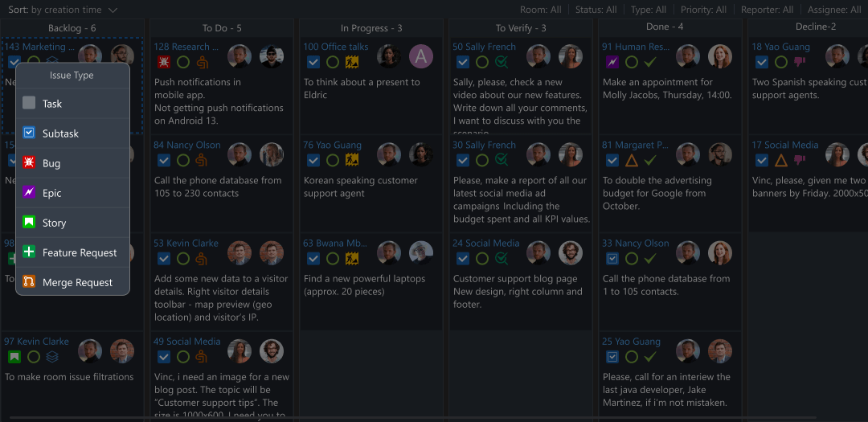Click the story type icon on issue 97
868x422 pixels.
14,356
